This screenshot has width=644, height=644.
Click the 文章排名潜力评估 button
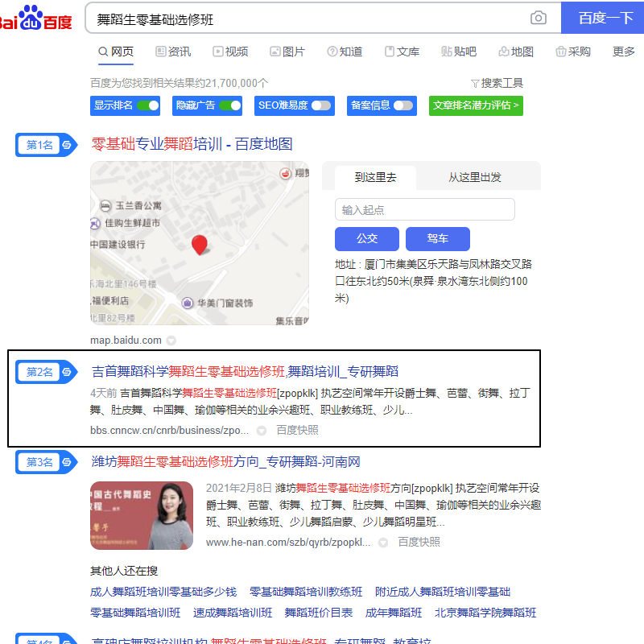pyautogui.click(x=476, y=105)
